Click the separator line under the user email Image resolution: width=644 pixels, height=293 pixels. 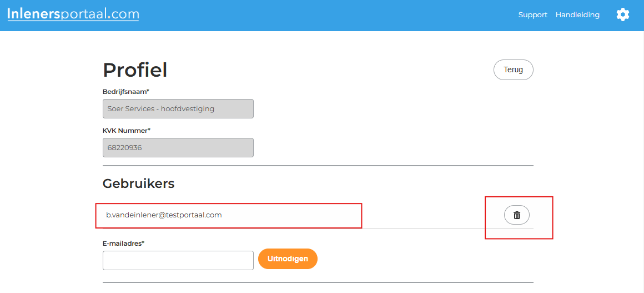(x=422, y=229)
